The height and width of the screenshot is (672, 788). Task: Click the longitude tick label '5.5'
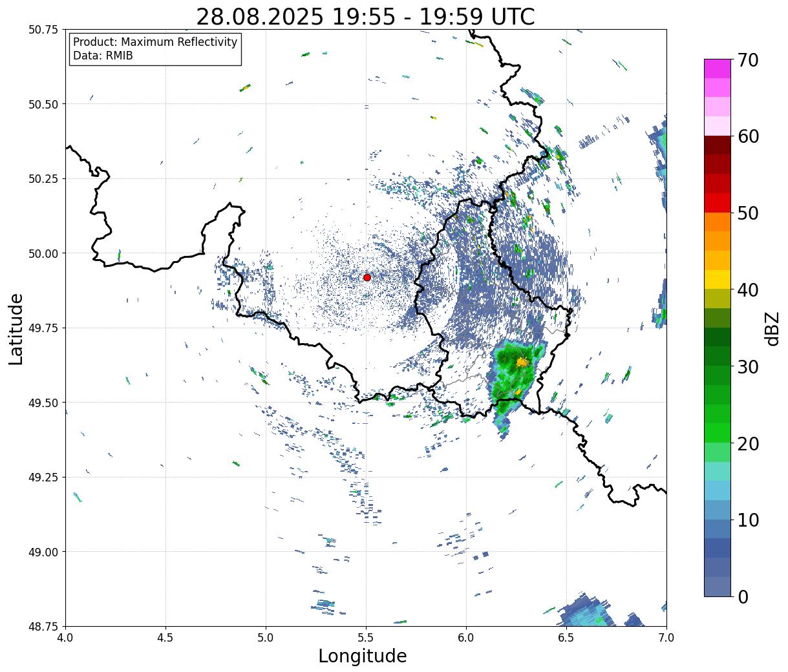[x=366, y=638]
